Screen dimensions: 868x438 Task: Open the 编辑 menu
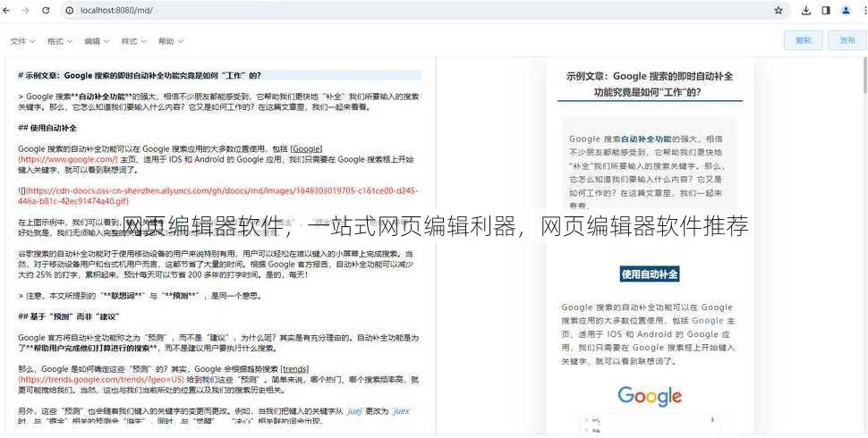tap(97, 41)
